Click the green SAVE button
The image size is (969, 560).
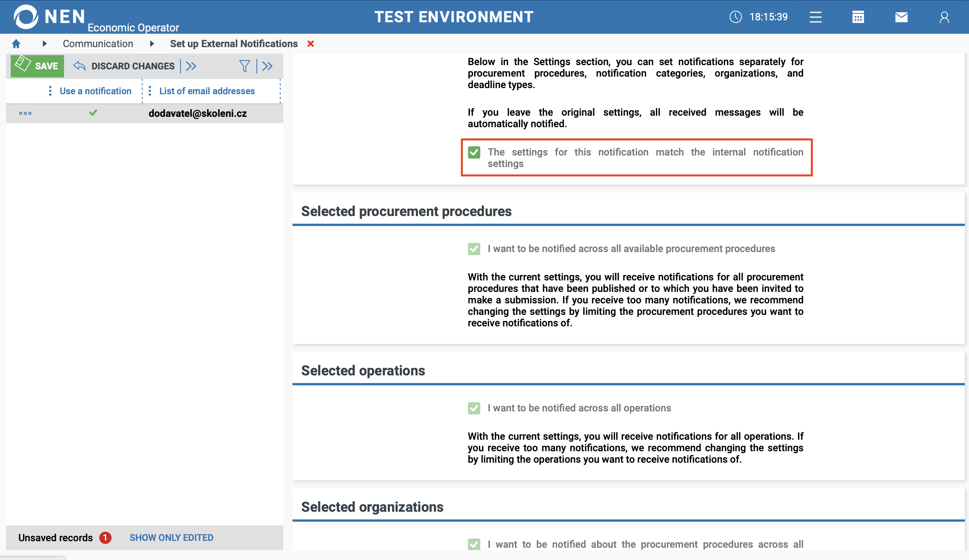point(37,66)
